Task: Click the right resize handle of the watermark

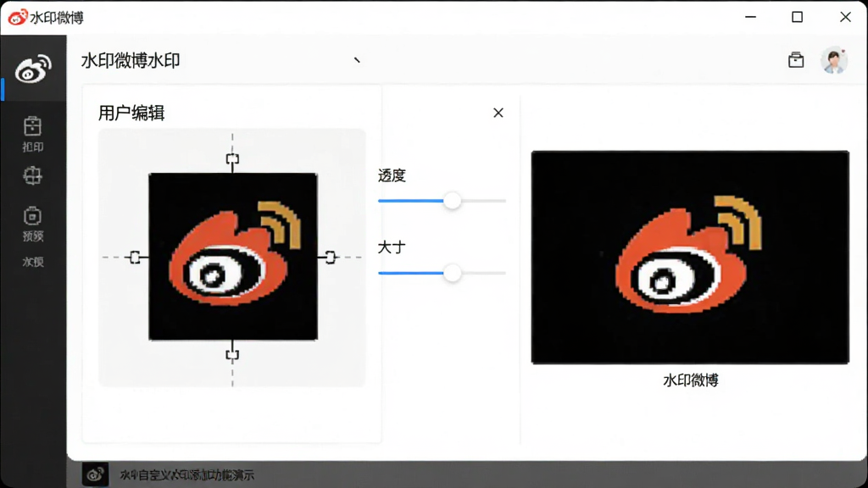Action: pyautogui.click(x=331, y=258)
